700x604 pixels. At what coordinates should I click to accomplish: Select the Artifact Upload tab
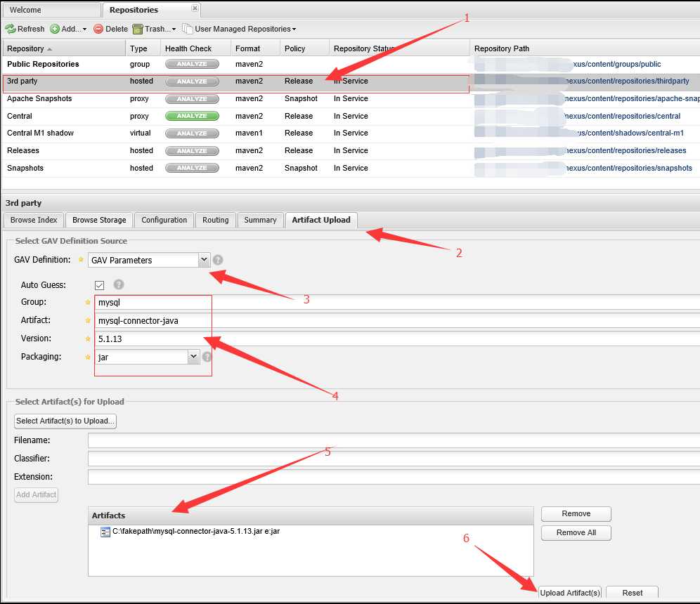(321, 220)
